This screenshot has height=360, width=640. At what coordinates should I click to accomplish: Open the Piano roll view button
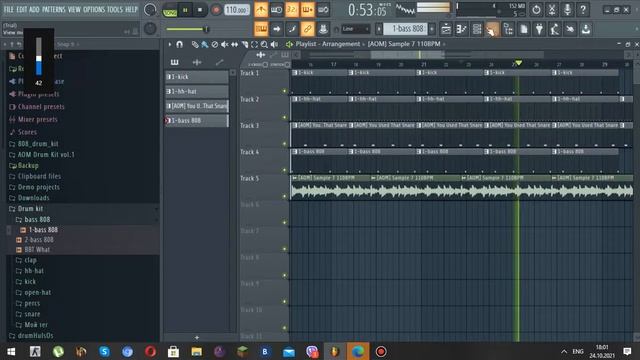(462, 29)
